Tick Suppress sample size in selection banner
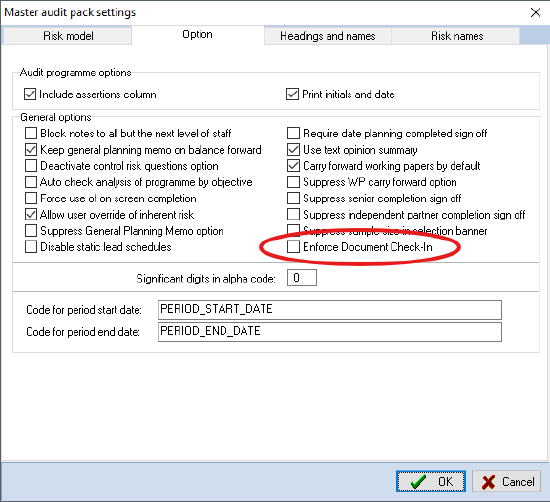 click(293, 230)
